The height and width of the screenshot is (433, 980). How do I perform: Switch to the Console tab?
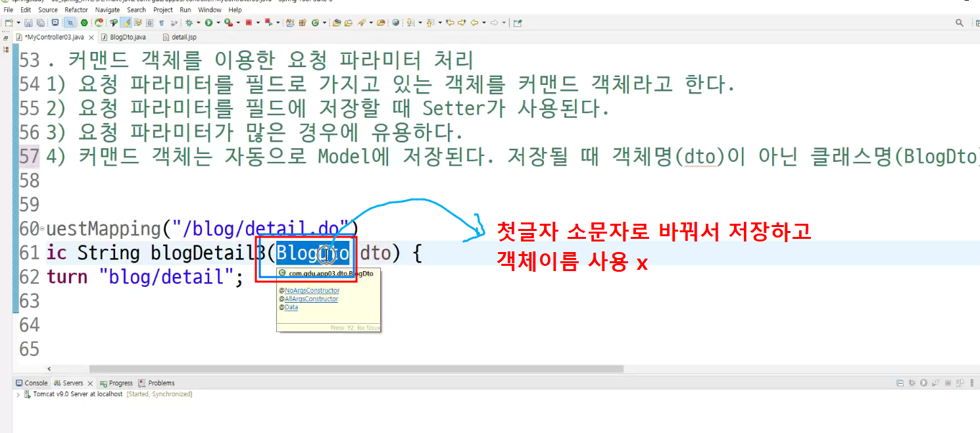click(31, 383)
